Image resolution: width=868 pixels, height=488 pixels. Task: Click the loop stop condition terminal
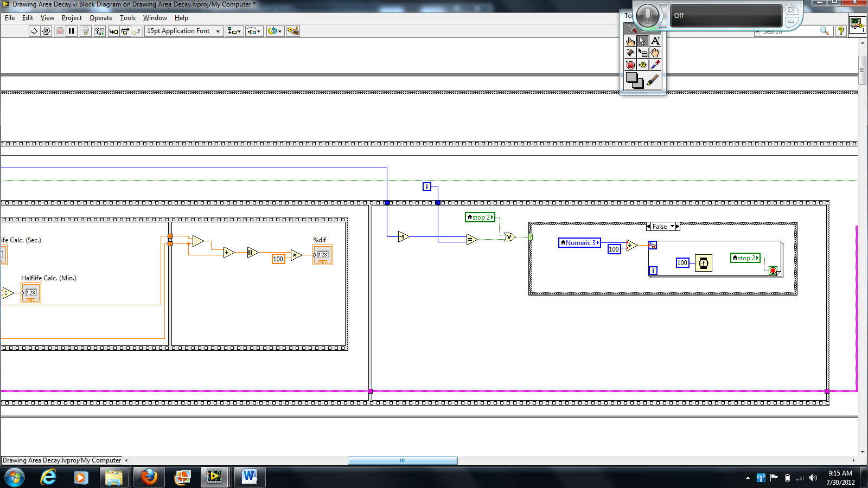click(773, 271)
